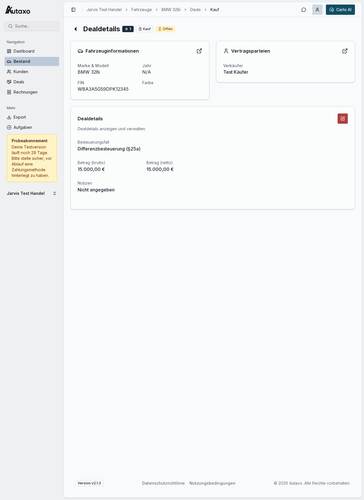Go to Fahrzeuge breadcrumb
The width and height of the screenshot is (364, 500).
pyautogui.click(x=141, y=10)
